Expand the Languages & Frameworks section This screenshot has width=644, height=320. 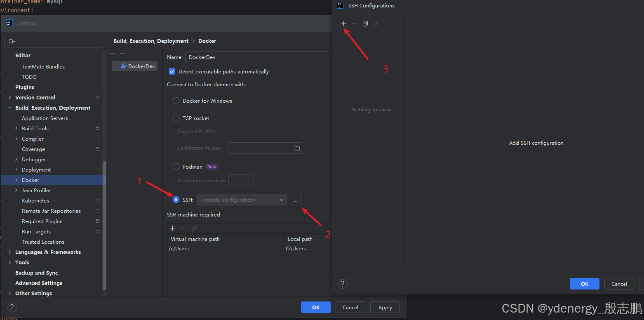[x=10, y=252]
